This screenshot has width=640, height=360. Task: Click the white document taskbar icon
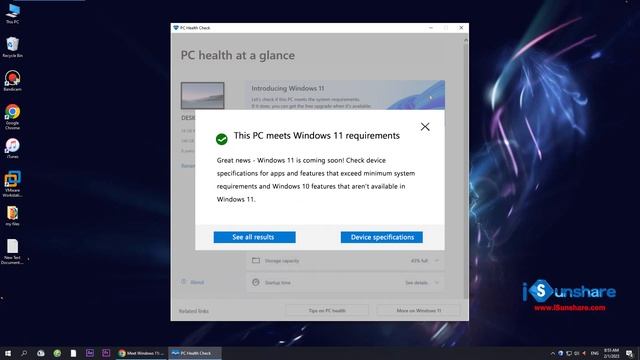pyautogui.click(x=73, y=353)
